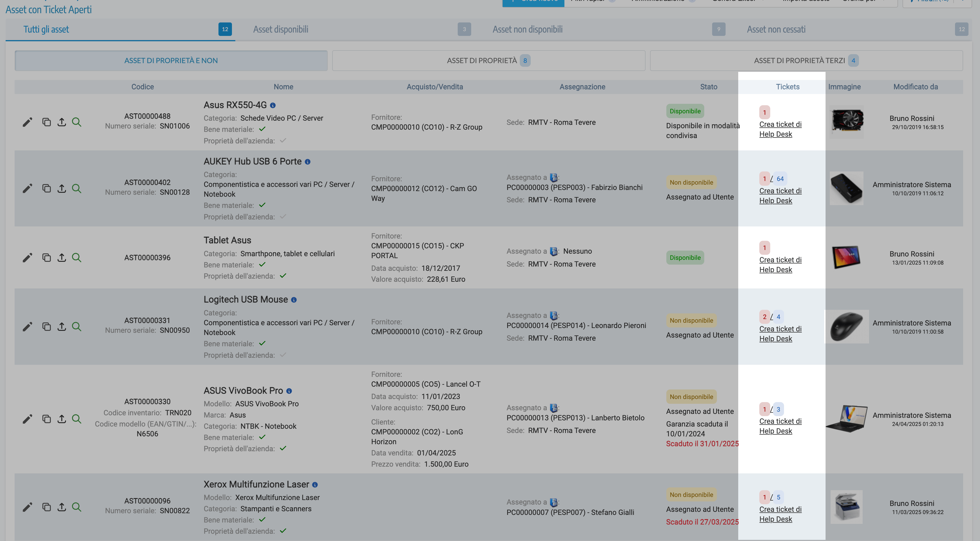Click the info icon beside ASUS VivoBook Pro
The image size is (980, 541).
click(x=289, y=391)
